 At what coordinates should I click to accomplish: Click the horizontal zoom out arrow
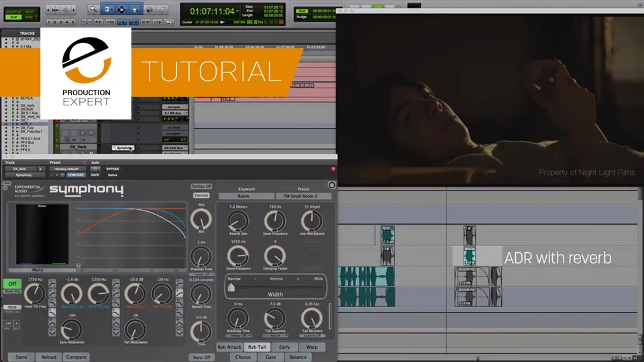coord(48,9)
